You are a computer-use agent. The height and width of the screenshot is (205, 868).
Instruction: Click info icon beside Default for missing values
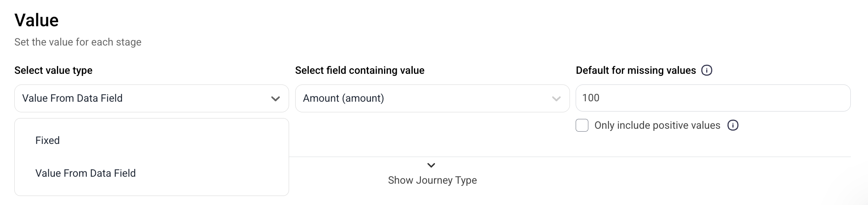(x=707, y=71)
